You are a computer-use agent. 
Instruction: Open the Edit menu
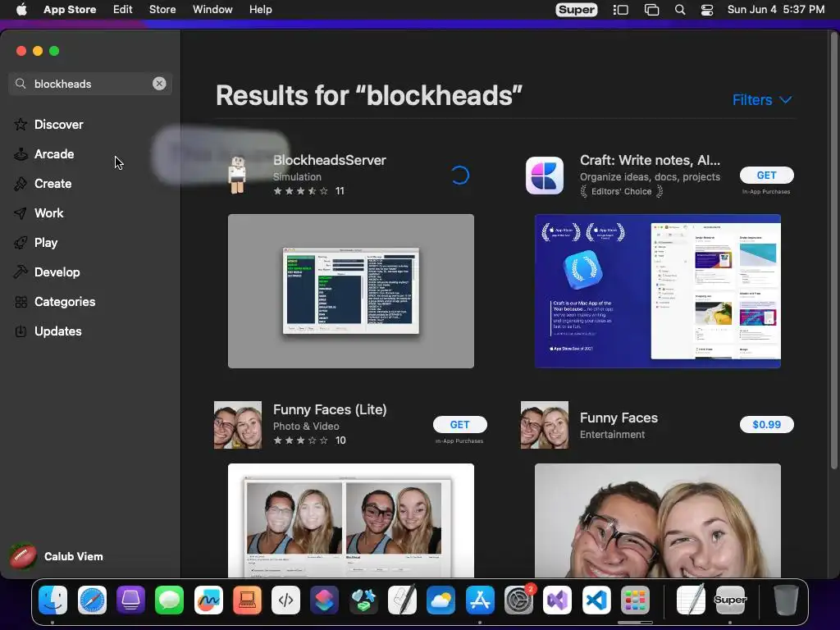click(123, 10)
